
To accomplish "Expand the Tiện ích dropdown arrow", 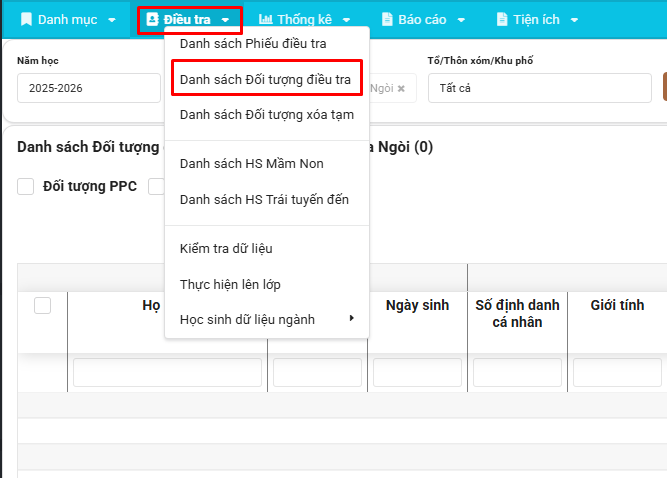I will [x=574, y=20].
